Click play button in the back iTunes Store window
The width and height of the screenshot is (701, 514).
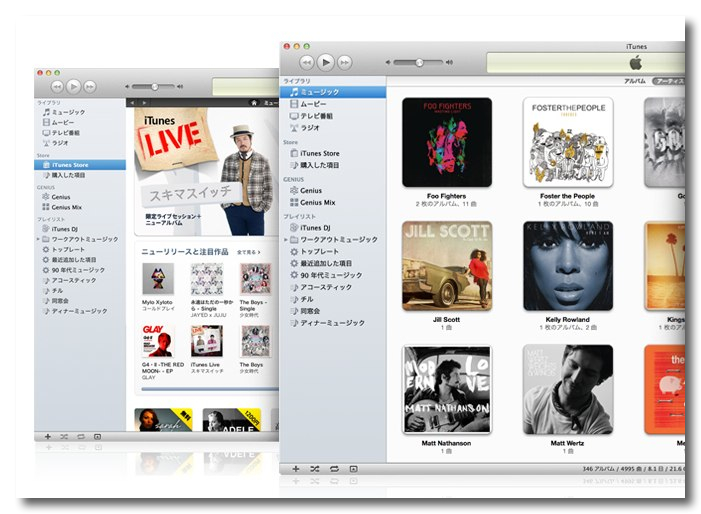(x=74, y=86)
